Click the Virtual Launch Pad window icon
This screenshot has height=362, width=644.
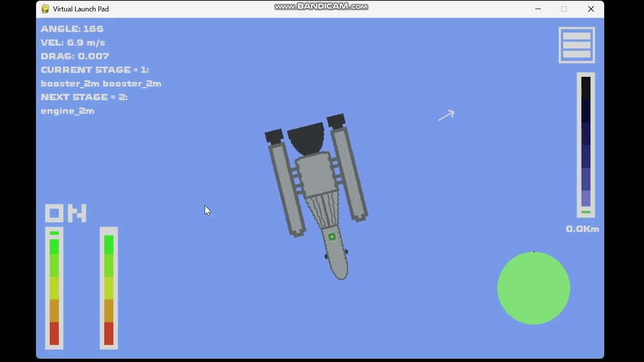(45, 9)
